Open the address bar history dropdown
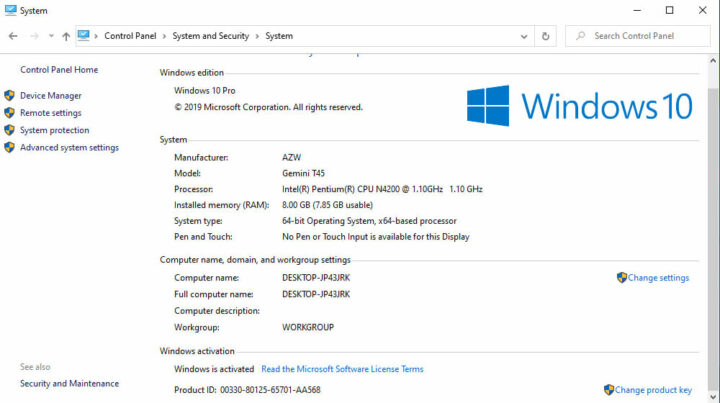Image resolution: width=720 pixels, height=403 pixels. (x=524, y=36)
